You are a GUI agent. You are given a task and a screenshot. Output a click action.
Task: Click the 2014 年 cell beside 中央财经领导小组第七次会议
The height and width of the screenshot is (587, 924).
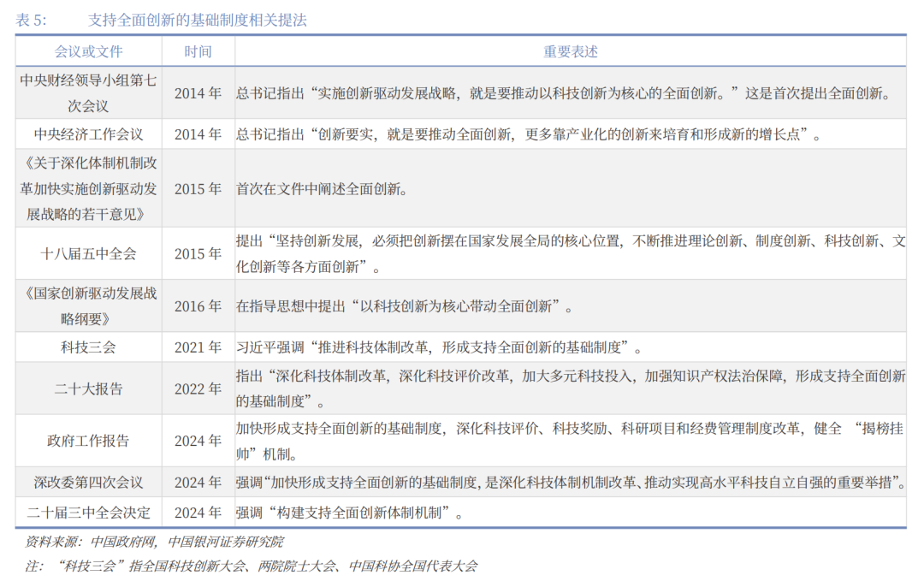pyautogui.click(x=198, y=93)
